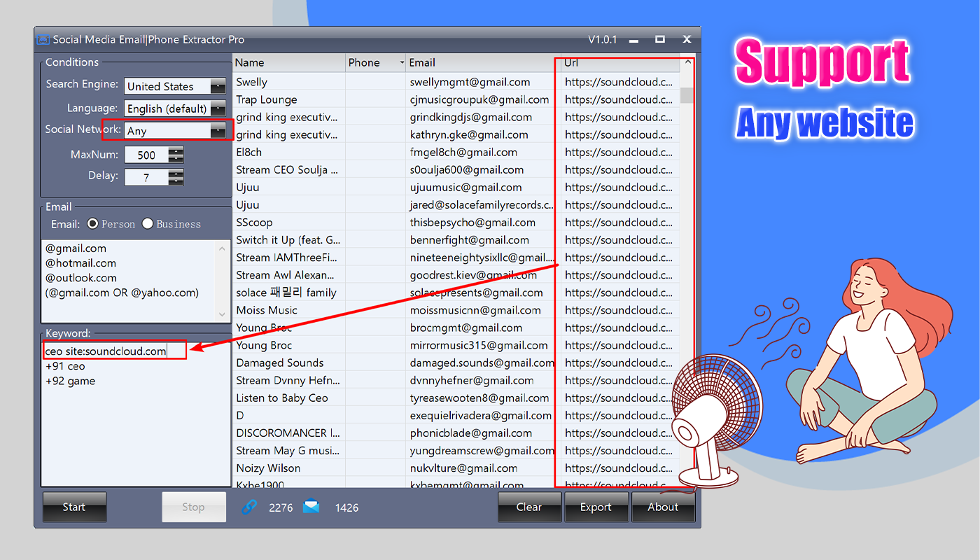Select the '@gmail.com' email domain line

pos(76,248)
